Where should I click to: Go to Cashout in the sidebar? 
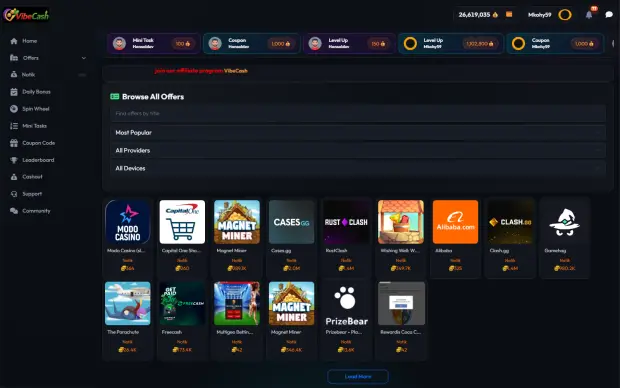coord(32,177)
